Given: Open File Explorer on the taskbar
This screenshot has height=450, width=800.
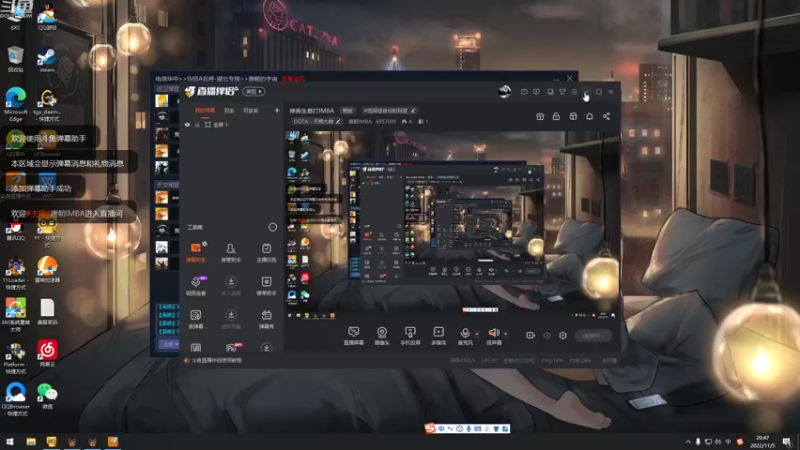Looking at the screenshot, I should (x=31, y=441).
